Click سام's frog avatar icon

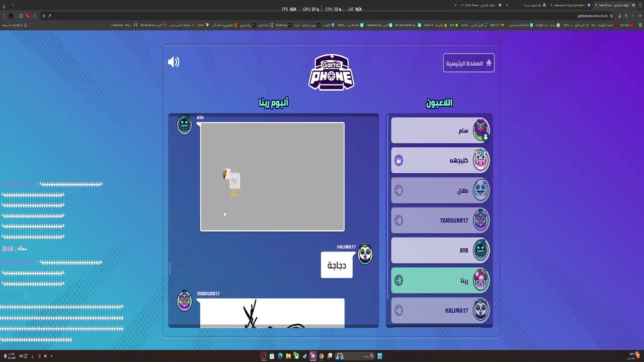[x=480, y=130]
